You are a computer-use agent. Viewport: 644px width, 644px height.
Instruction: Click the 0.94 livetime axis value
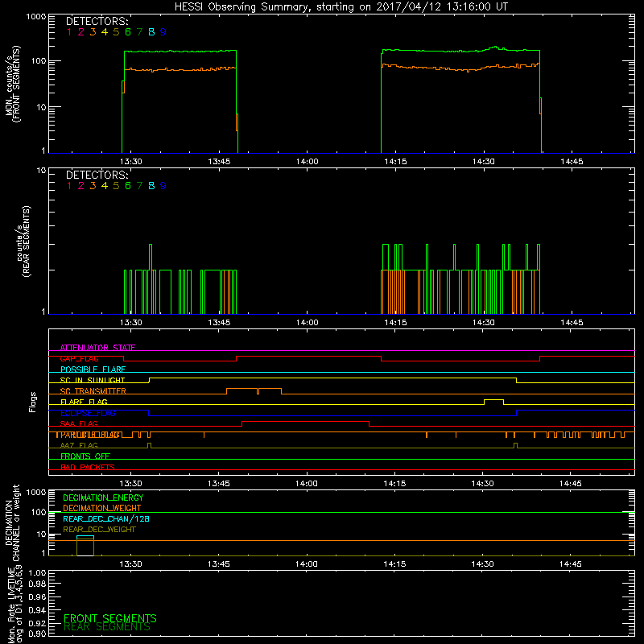(37, 610)
